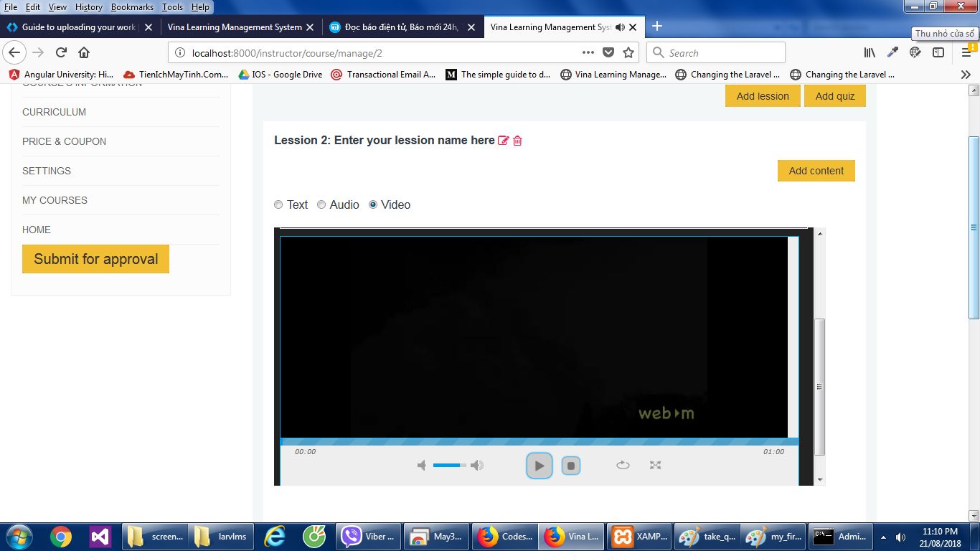Save page to Pocket
Viewport: 980px width, 551px height.
point(608,52)
